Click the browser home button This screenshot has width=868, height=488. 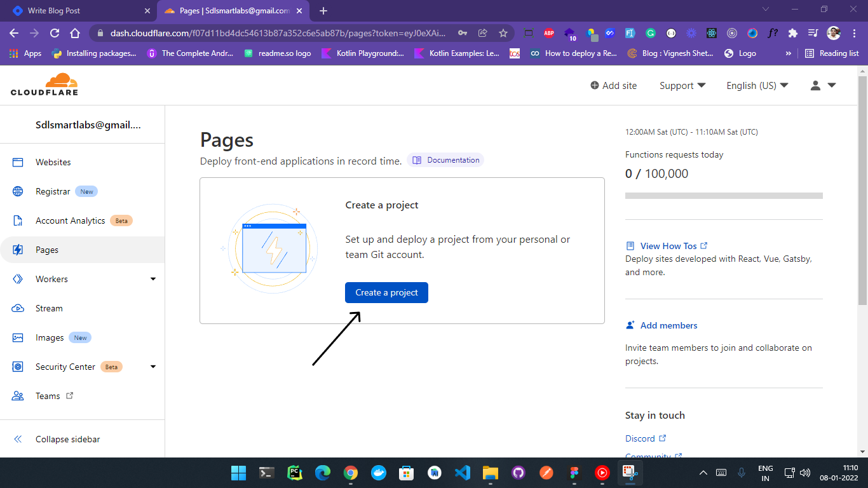[75, 33]
